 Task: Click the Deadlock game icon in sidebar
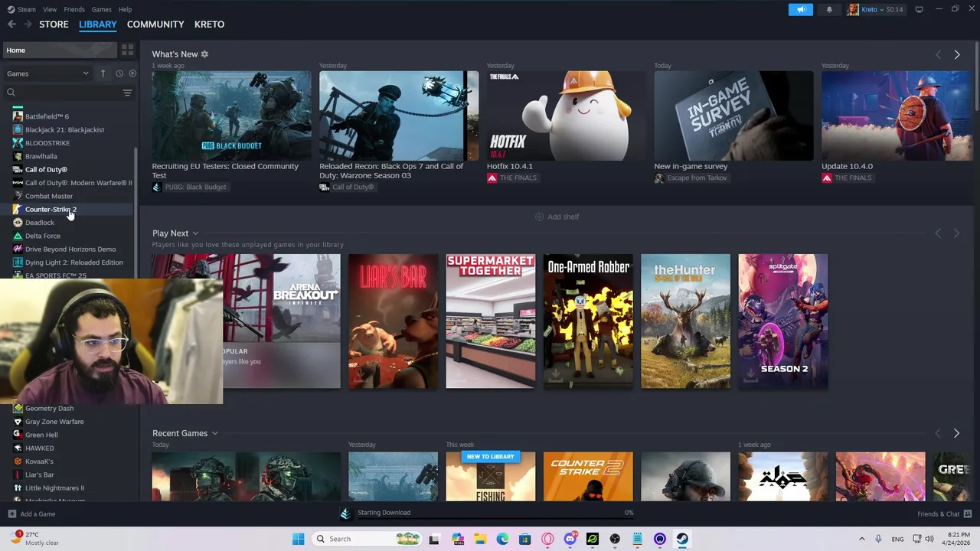18,223
